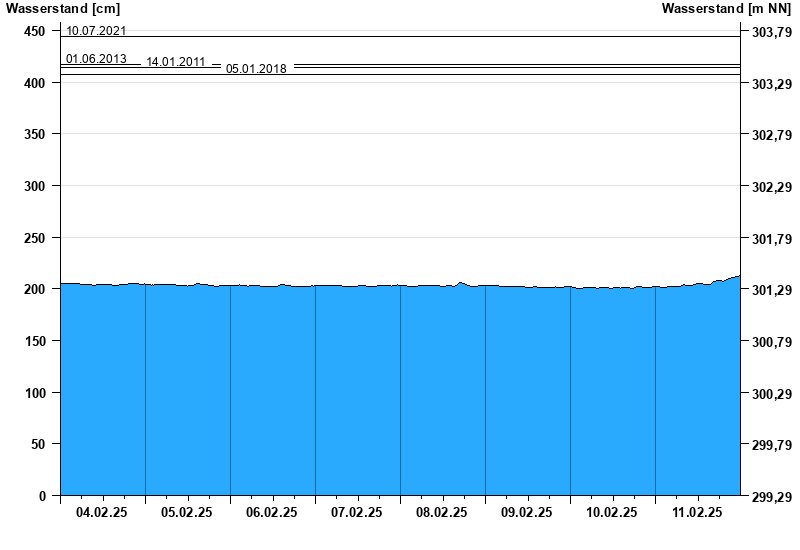Click the 450 value on left axis
Image resolution: width=800 pixels, height=550 pixels.
[x=35, y=31]
